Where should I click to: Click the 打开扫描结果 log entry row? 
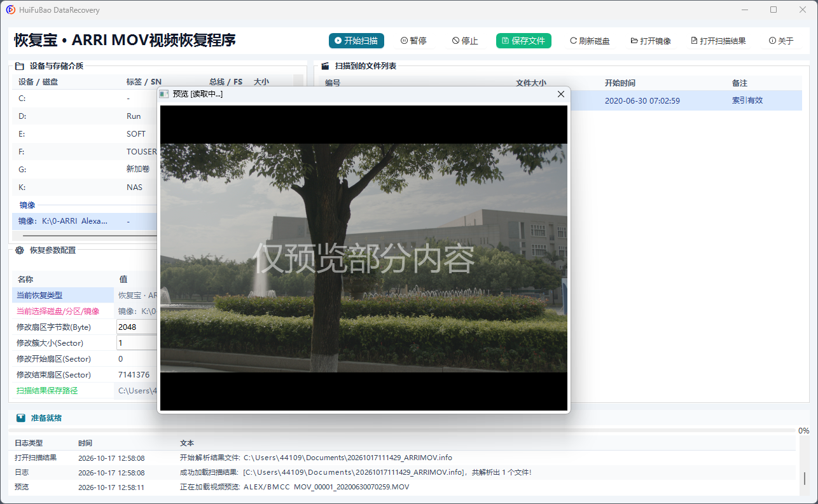click(402, 458)
